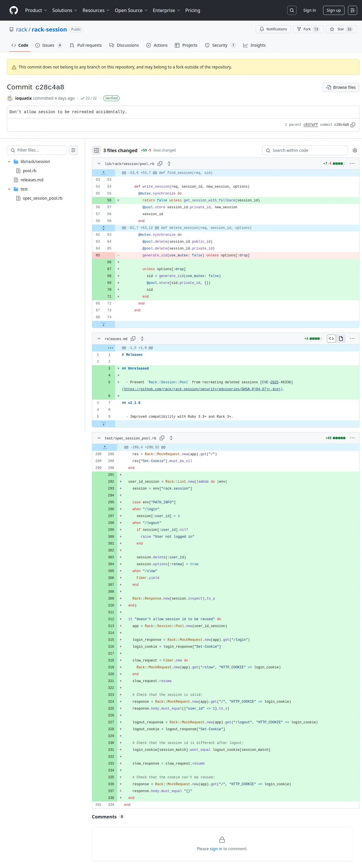
Task: Focus the Search within code field
Action: click(x=305, y=150)
